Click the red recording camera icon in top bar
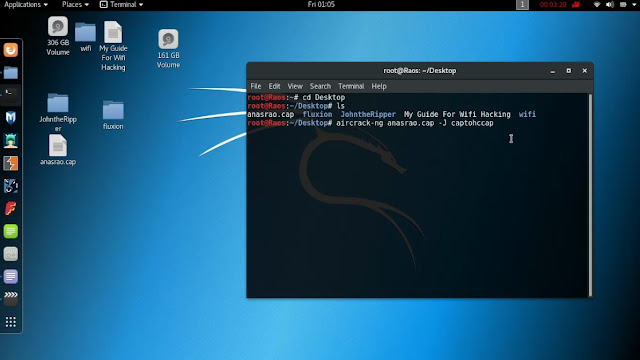 tap(576, 4)
